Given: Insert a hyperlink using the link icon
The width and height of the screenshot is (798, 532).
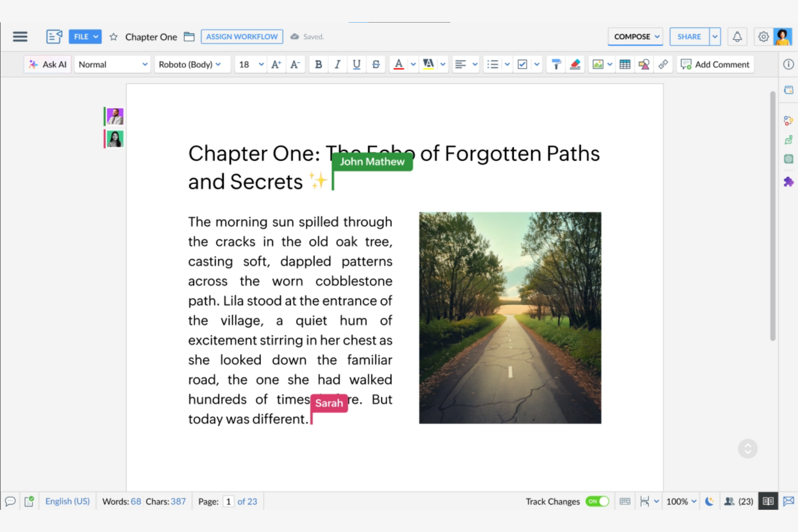Looking at the screenshot, I should [663, 64].
